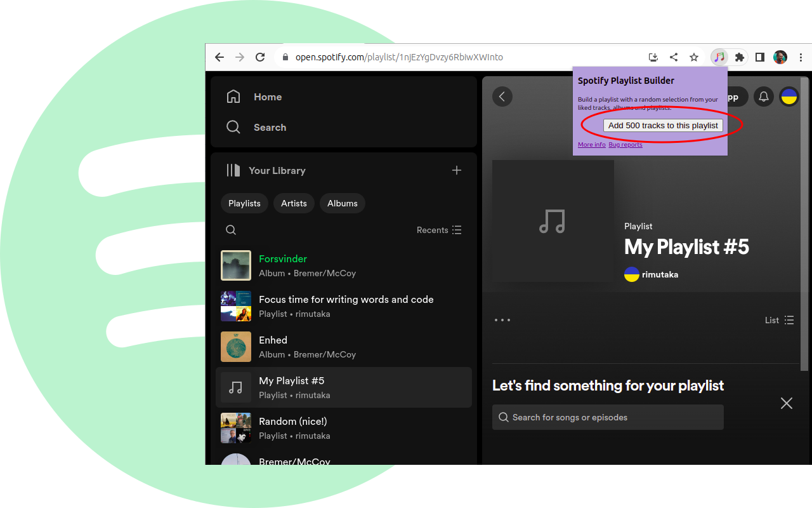Click the main view scrollbar
This screenshot has height=508, width=812.
pyautogui.click(x=805, y=224)
